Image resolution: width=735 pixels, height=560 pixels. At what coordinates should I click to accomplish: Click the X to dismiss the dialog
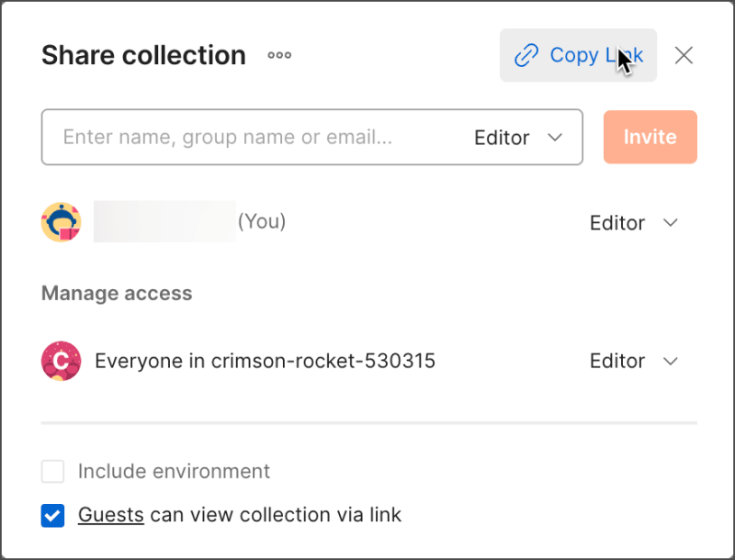[684, 55]
